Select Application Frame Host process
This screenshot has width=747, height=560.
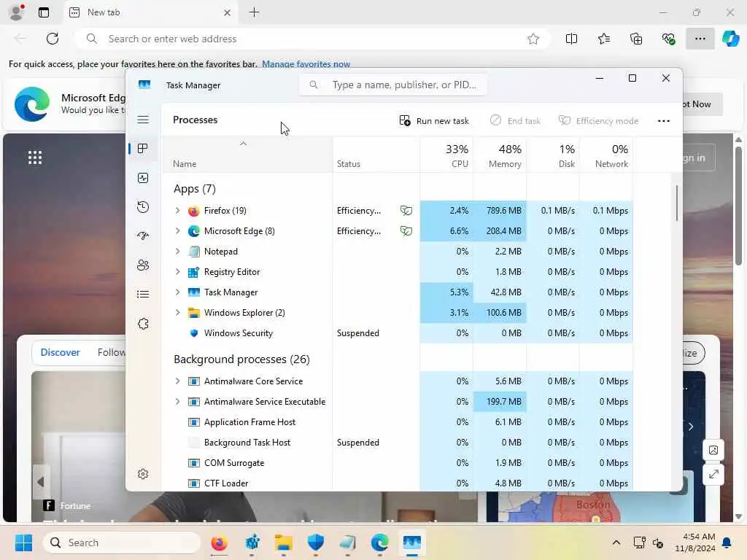coord(398,422)
